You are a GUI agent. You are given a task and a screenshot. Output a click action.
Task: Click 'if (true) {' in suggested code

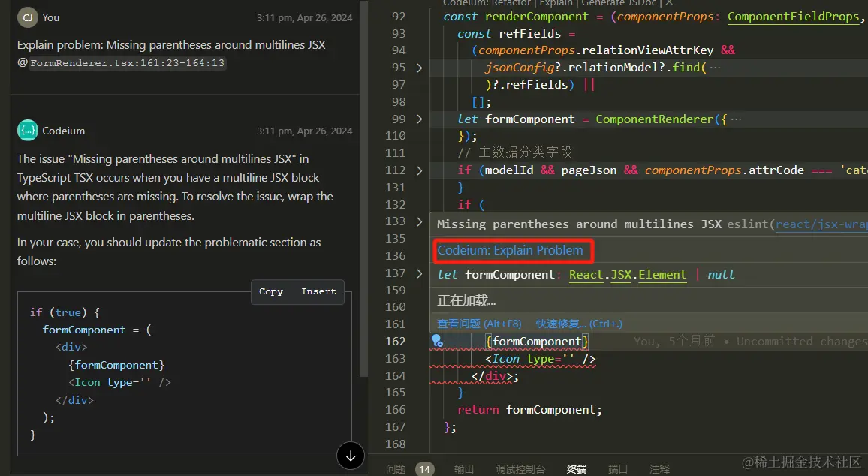65,312
